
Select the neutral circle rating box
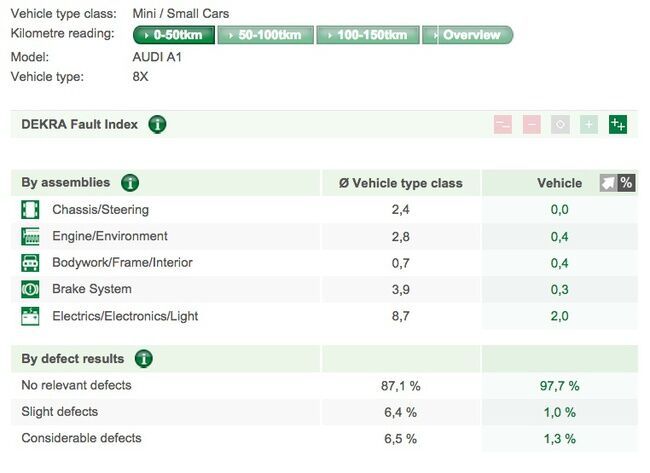point(561,125)
